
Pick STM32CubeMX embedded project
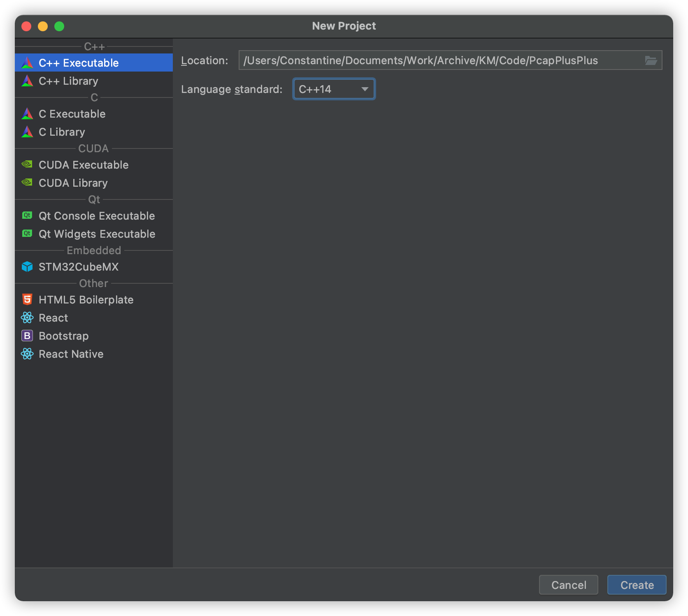tap(94, 267)
